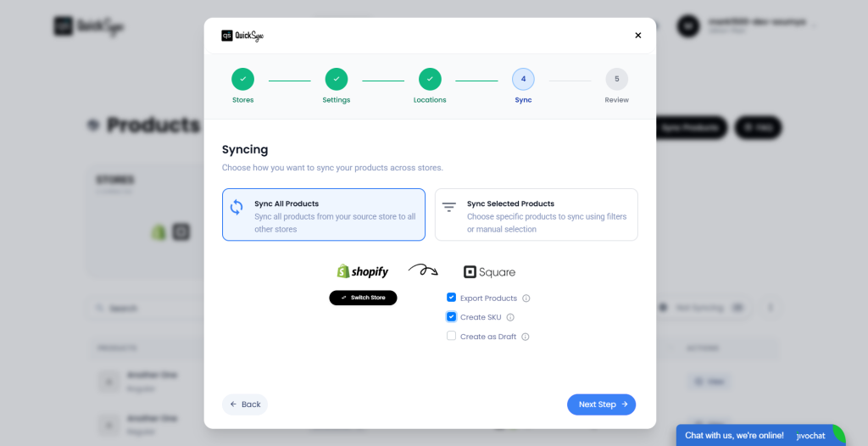Image resolution: width=868 pixels, height=446 pixels.
Task: Click the filter lines icon
Action: point(449,207)
